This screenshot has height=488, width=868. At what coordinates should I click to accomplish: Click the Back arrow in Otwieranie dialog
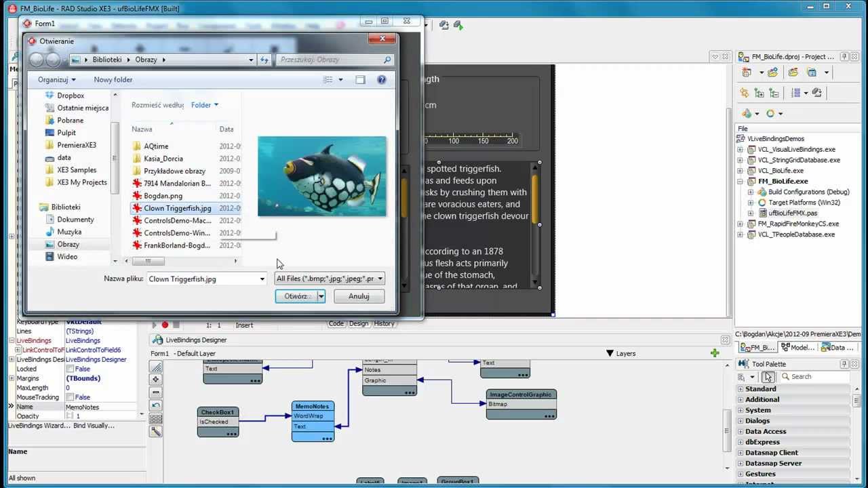click(36, 60)
